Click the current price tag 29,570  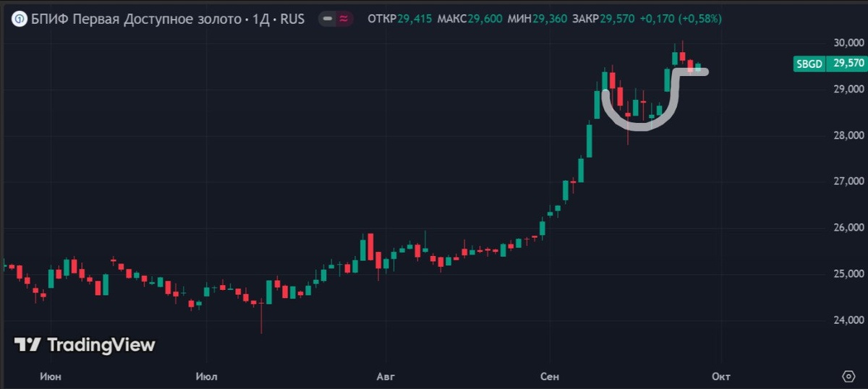coord(848,64)
